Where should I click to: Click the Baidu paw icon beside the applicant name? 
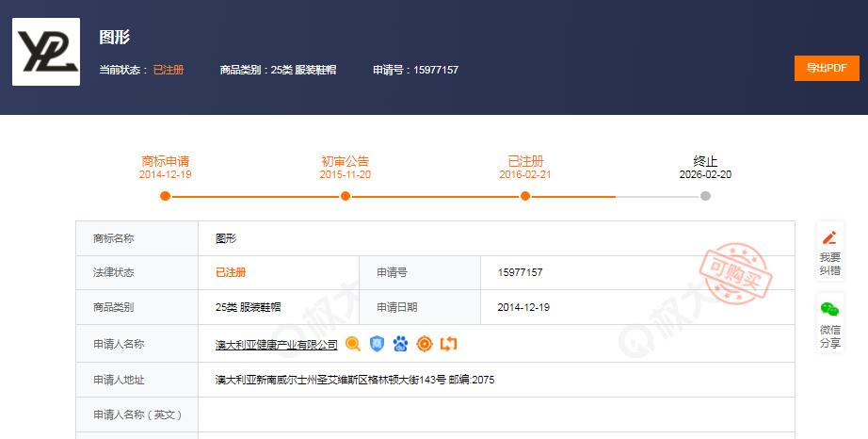click(x=400, y=344)
